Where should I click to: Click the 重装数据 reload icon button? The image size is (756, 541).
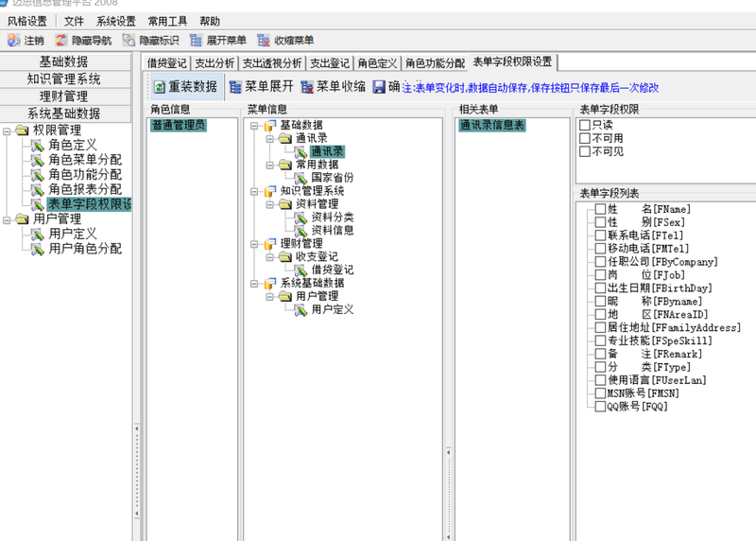pos(160,87)
